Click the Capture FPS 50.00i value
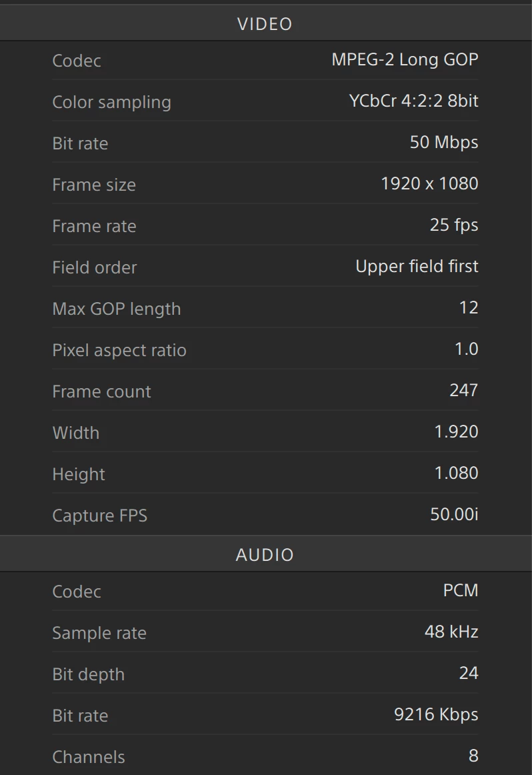Viewport: 532px width, 775px height. 455,514
